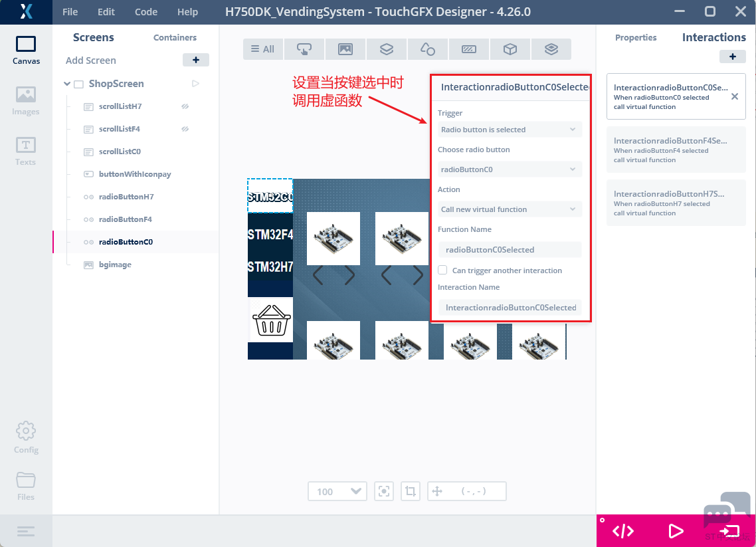This screenshot has width=756, height=547.
Task: Run the simulator with the play icon
Action: click(676, 531)
